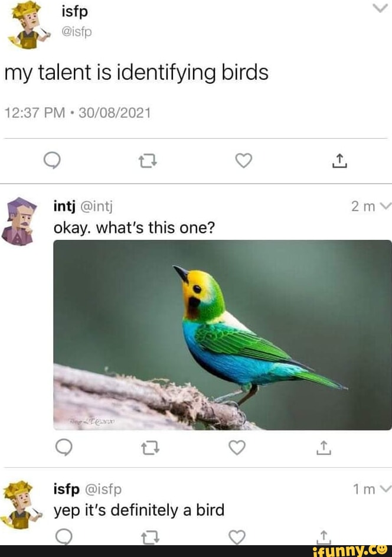Reply to intj's 'what's this one?' tweet

click(x=63, y=448)
